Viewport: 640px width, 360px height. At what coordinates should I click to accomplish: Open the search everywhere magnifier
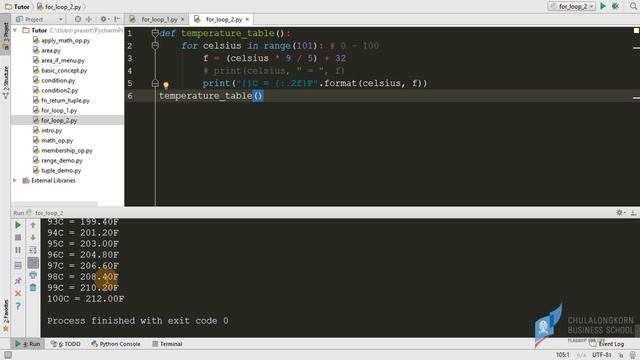pos(634,6)
